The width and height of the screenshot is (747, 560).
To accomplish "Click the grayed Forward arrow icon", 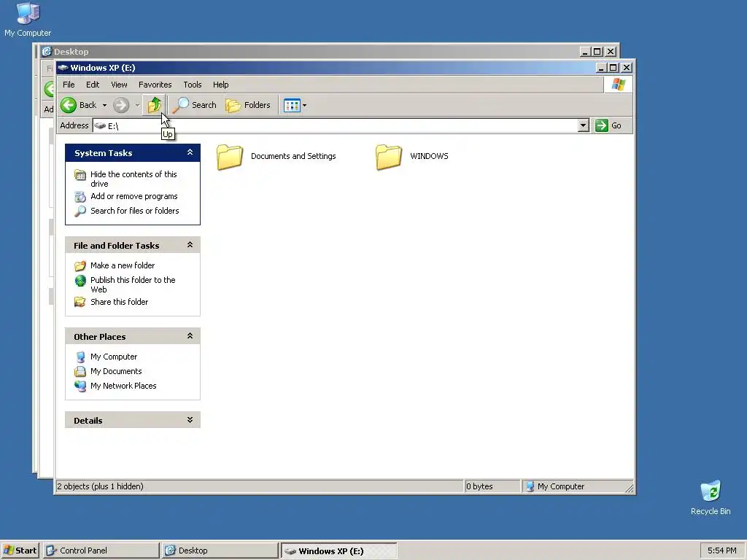I will coord(121,105).
